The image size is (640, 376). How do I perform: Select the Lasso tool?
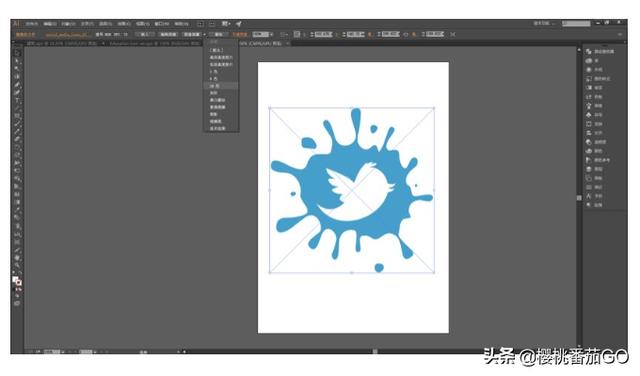(17, 77)
